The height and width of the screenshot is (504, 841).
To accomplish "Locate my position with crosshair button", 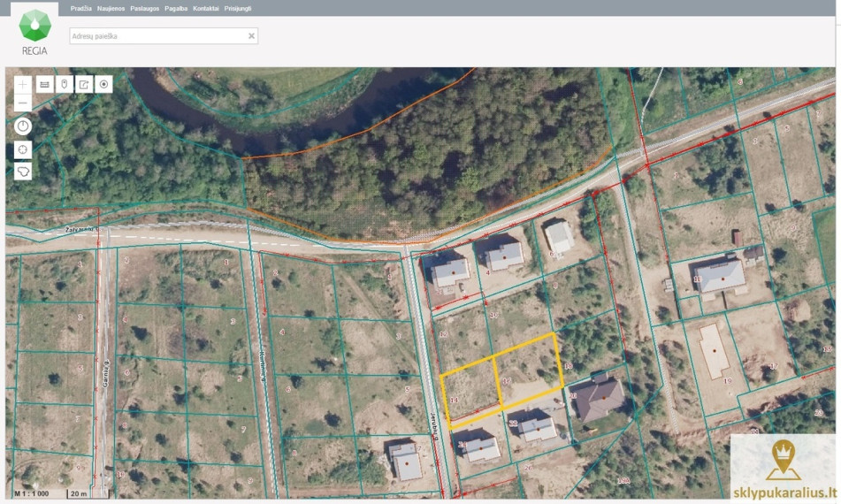I will point(22,149).
